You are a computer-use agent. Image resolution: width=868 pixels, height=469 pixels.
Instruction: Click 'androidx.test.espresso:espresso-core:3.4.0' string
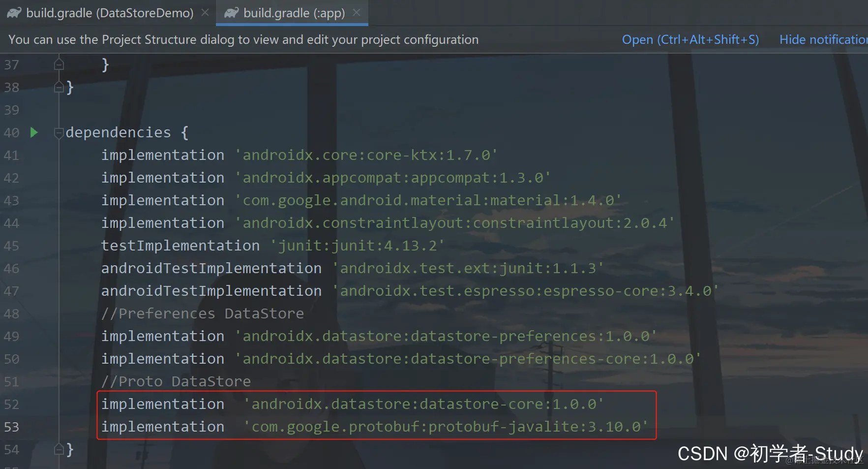point(525,291)
